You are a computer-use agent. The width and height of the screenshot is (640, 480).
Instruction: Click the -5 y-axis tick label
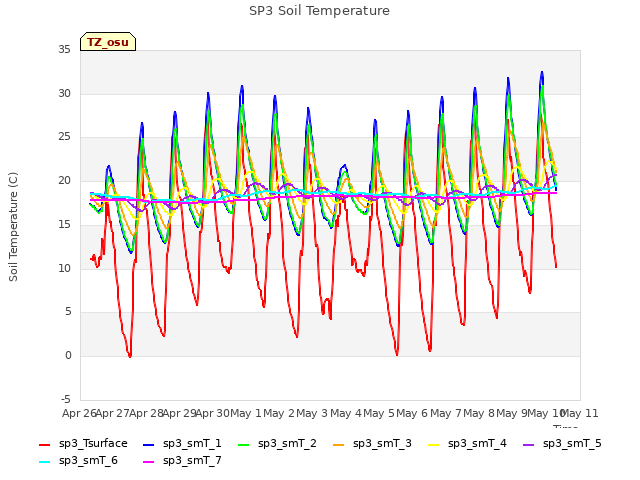66,399
